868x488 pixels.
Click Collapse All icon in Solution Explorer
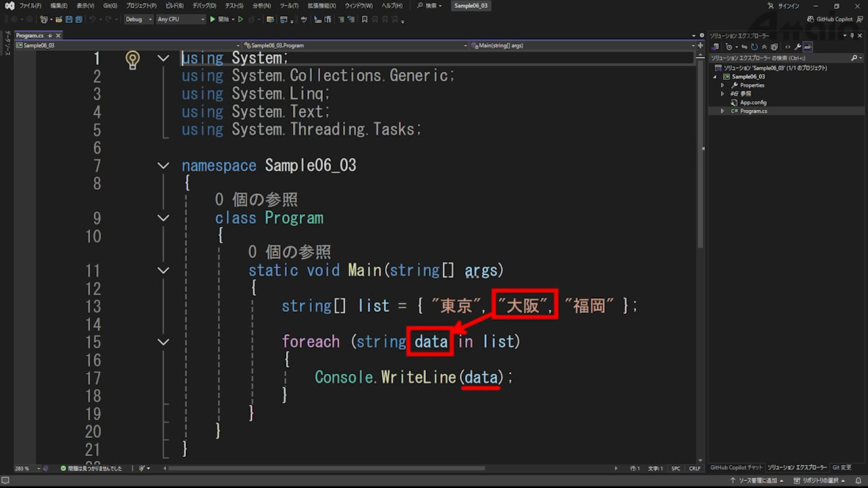click(x=764, y=47)
